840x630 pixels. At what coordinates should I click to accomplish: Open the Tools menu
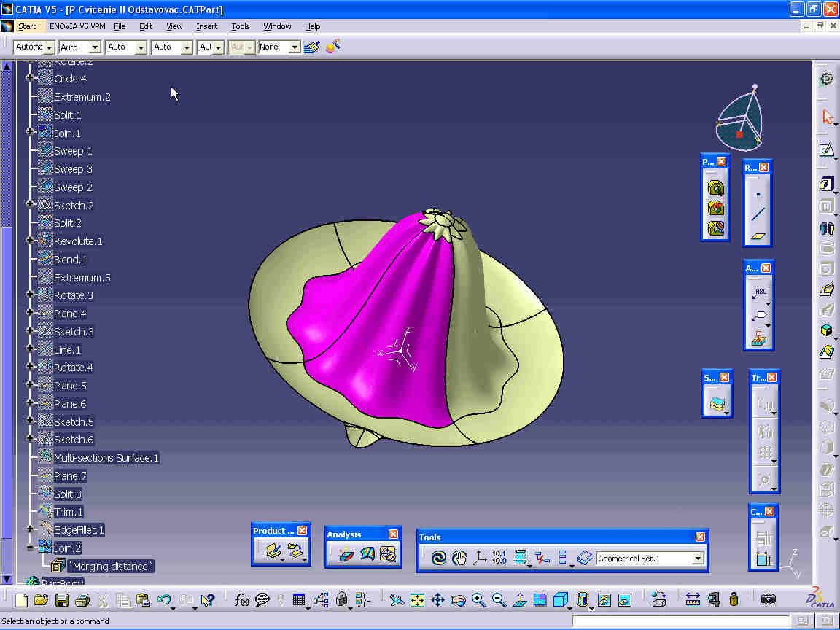(241, 26)
